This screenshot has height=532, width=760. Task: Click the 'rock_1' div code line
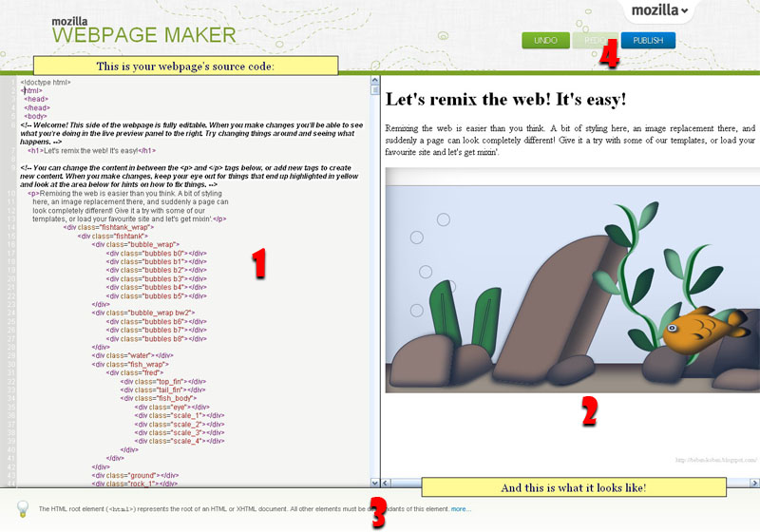135,484
